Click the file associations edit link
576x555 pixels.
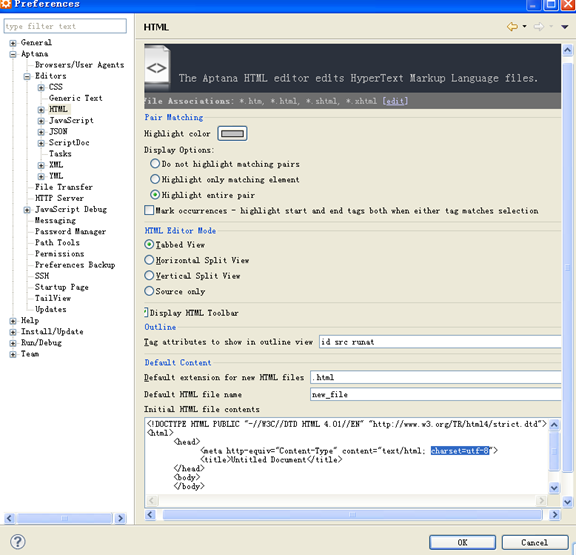[395, 101]
